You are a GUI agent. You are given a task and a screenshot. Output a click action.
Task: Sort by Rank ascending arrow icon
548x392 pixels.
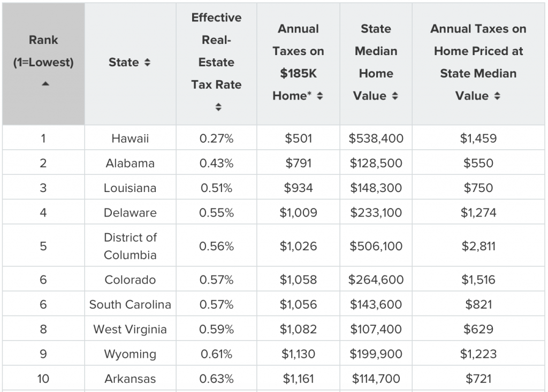click(45, 84)
